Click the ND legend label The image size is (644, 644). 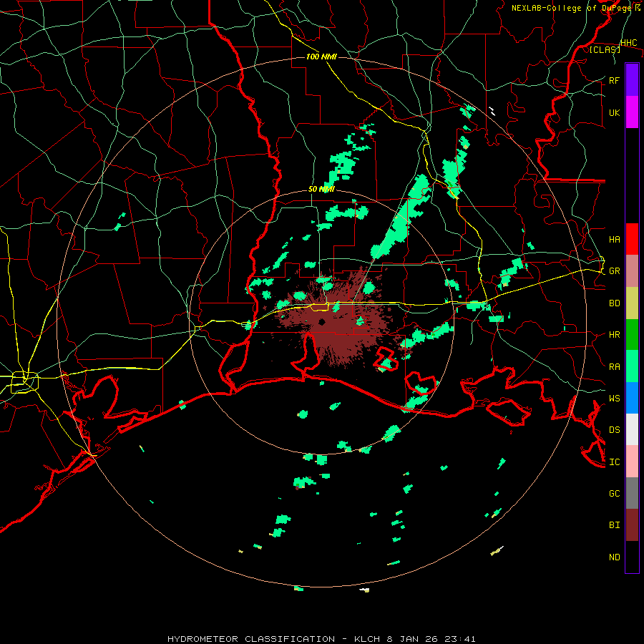click(614, 557)
